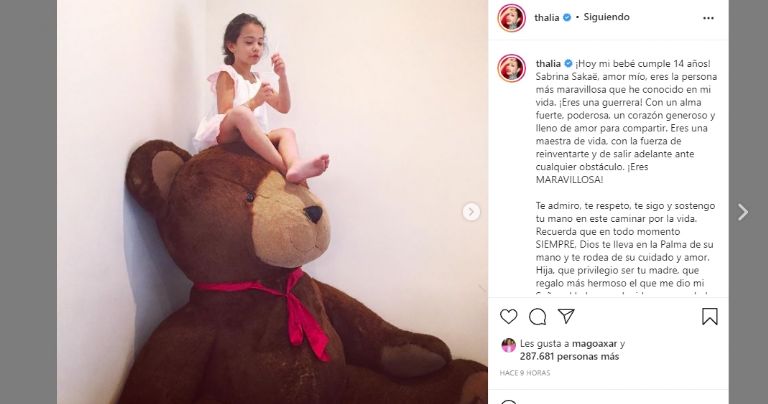Screen dimensions: 768x404
Task: Open thalia username in post header
Action: tap(547, 18)
